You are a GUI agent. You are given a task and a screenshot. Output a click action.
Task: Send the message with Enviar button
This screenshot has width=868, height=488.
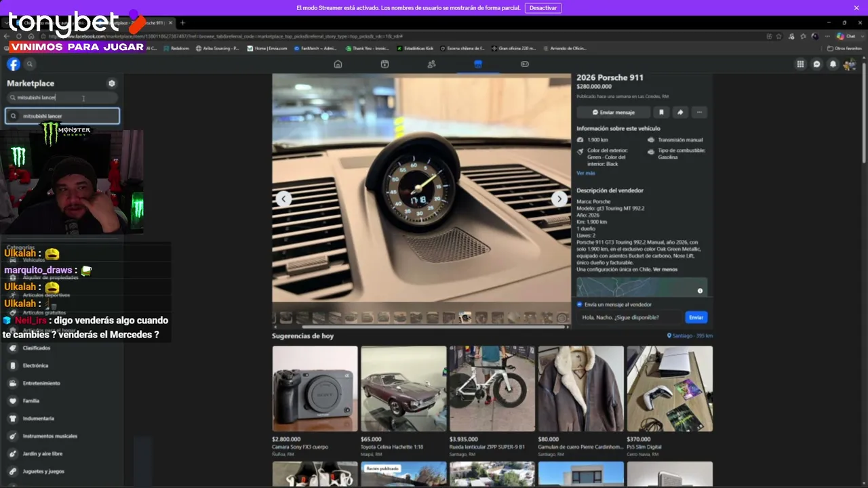pos(696,317)
